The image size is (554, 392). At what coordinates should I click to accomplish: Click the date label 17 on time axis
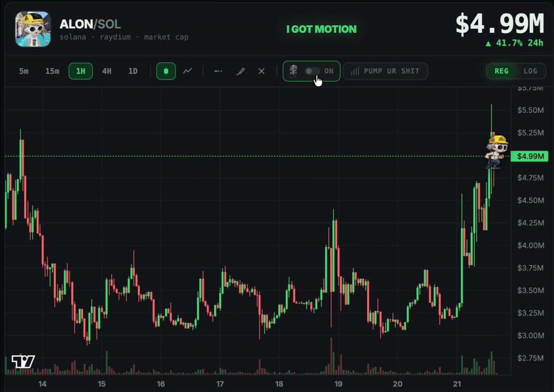tap(220, 384)
